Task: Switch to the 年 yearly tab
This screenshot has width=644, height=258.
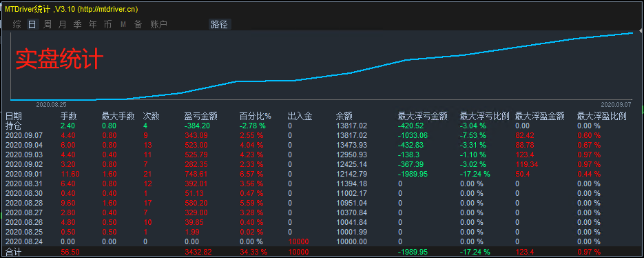Action: coord(93,24)
